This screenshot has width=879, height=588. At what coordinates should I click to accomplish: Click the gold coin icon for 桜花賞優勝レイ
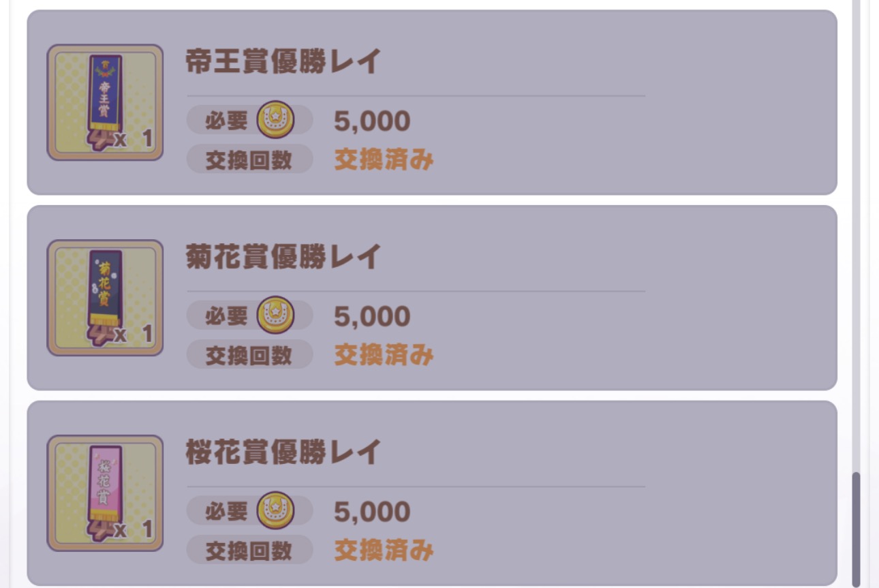(275, 511)
